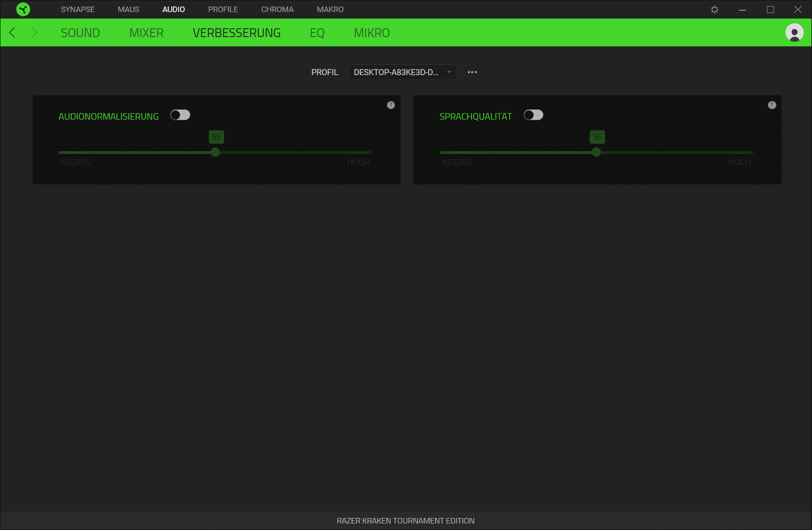Image resolution: width=812 pixels, height=530 pixels.
Task: Open the Makro menu item
Action: click(330, 9)
